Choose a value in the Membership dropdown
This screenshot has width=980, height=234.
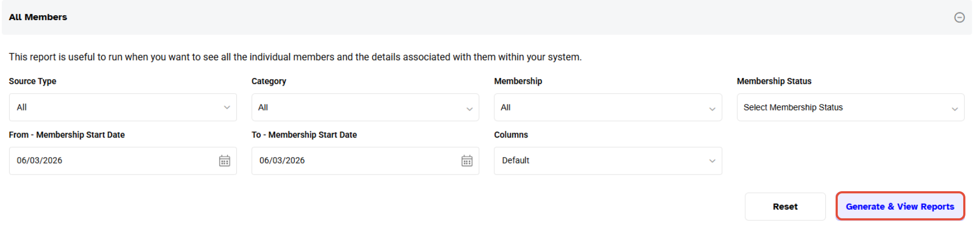[600, 107]
